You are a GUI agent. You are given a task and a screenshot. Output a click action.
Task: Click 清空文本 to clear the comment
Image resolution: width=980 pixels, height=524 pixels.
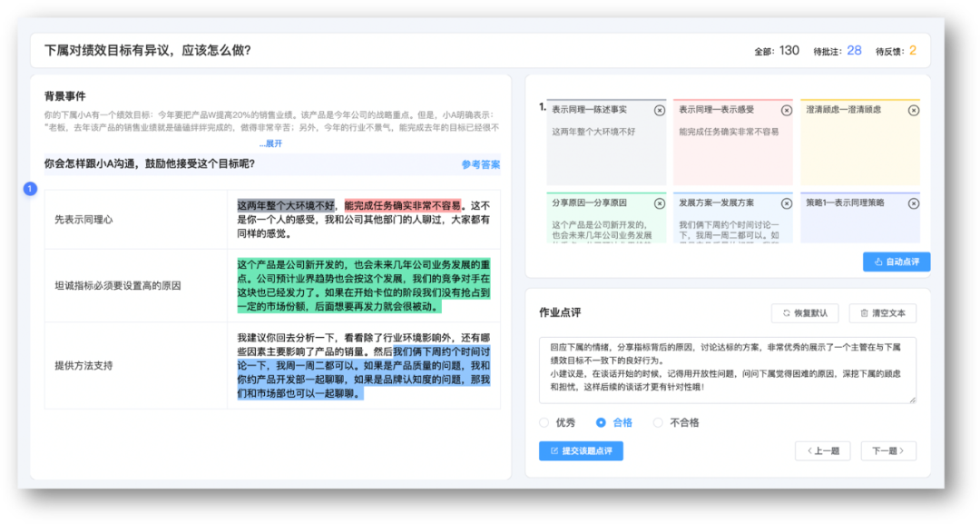pyautogui.click(x=883, y=313)
